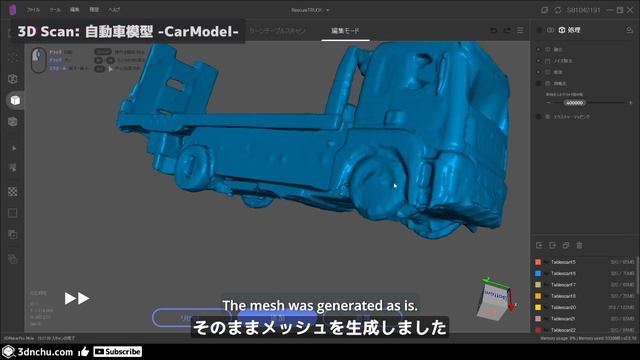
Task: Switch to the ターンテーブルスキャン tab
Action: click(x=278, y=31)
